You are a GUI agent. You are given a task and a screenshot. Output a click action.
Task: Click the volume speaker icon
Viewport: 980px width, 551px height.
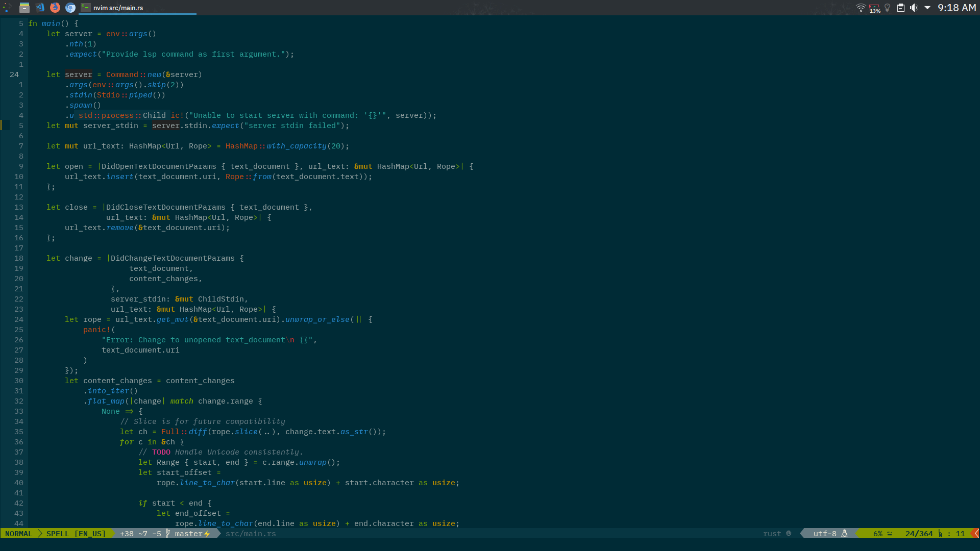[x=914, y=8]
